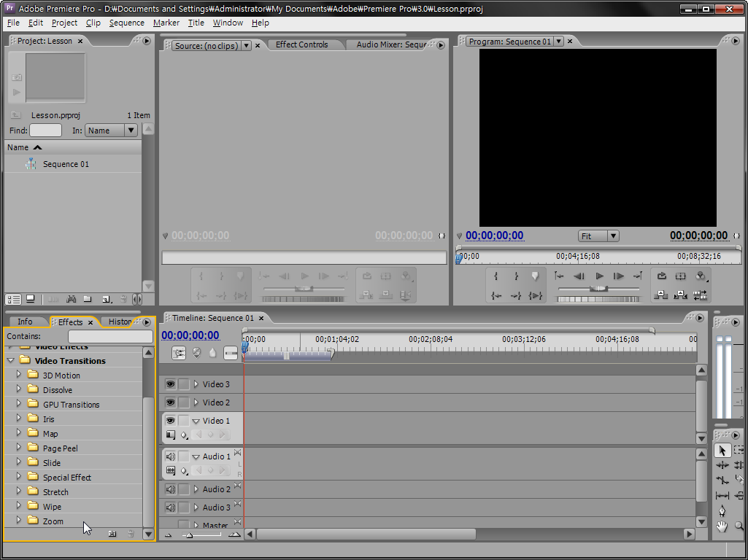
Task: Mute Audio 2 track speaker toggle
Action: point(170,489)
